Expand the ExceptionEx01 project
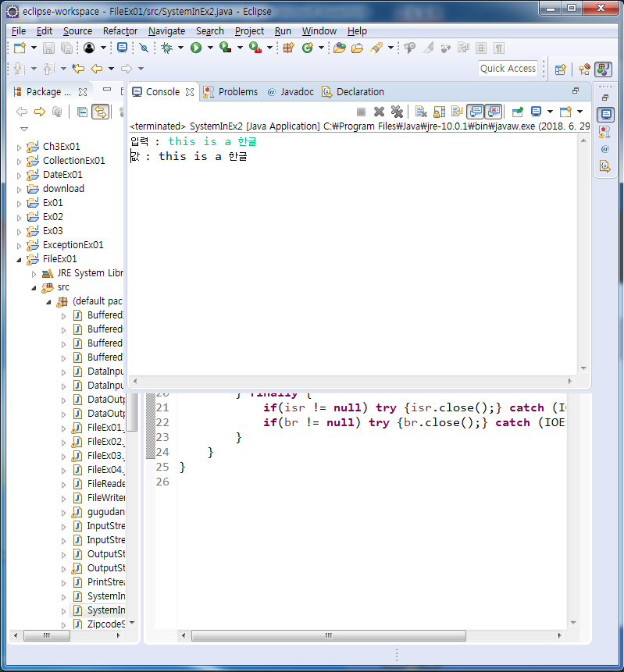 (19, 246)
